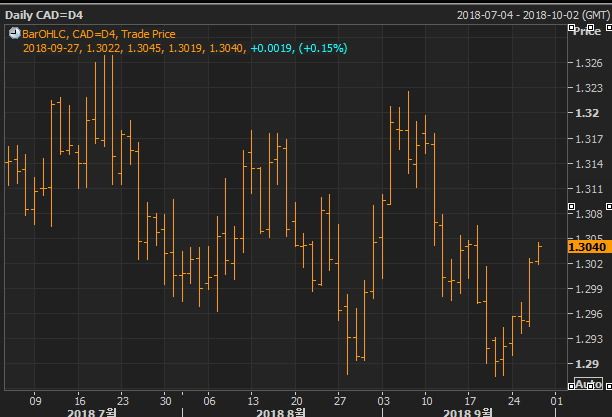The height and width of the screenshot is (417, 612).
Task: Click the 1.308 price axis label
Action: 589,214
